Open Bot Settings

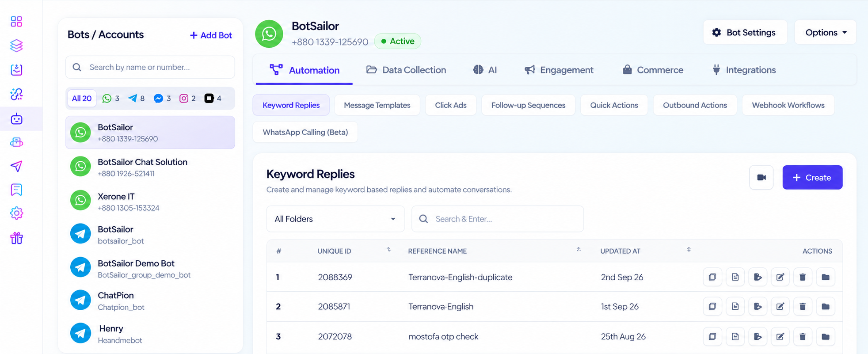point(745,32)
